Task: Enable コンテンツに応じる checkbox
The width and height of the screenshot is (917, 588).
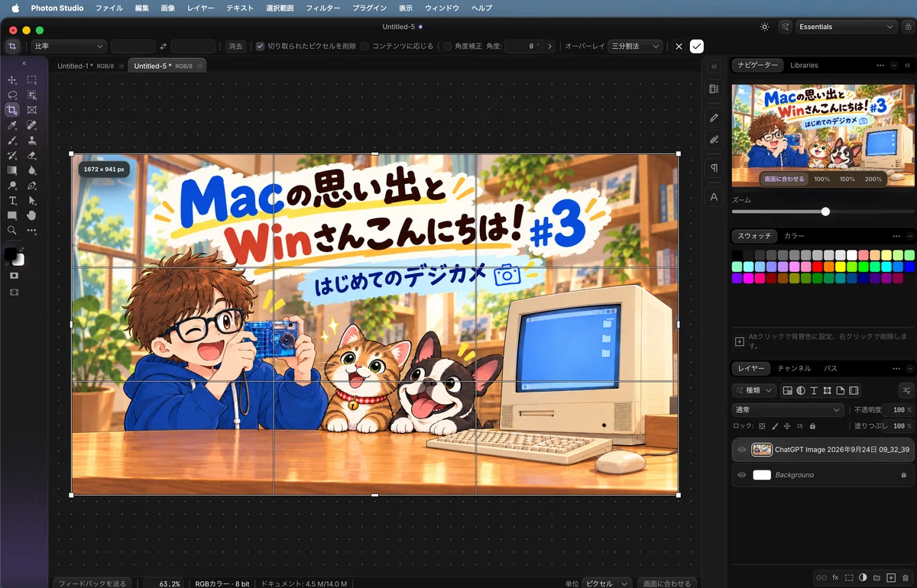Action: (365, 47)
